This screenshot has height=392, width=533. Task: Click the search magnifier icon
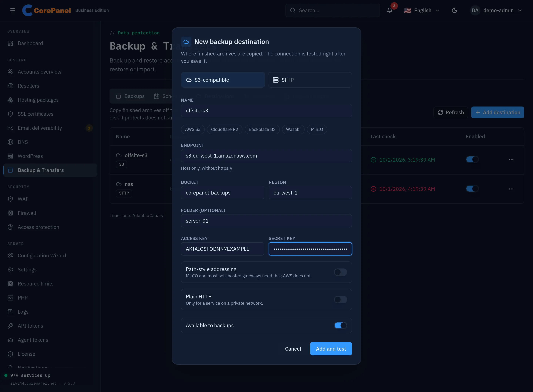point(293,10)
